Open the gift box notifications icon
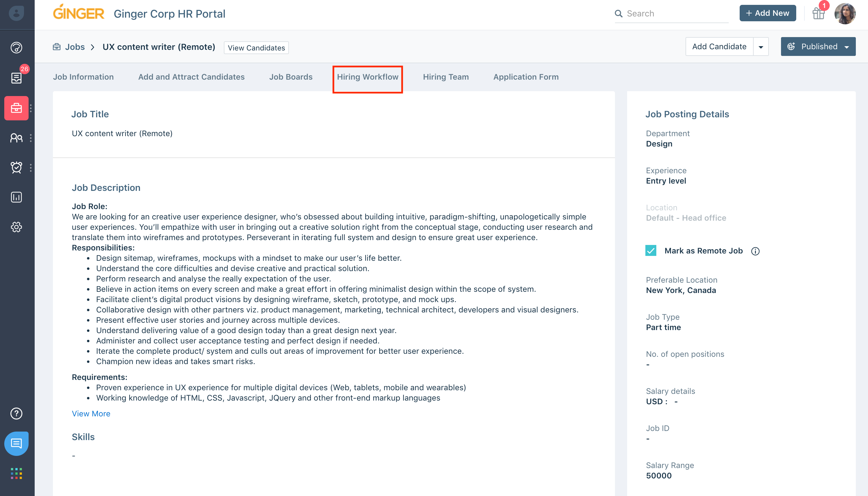 [818, 14]
